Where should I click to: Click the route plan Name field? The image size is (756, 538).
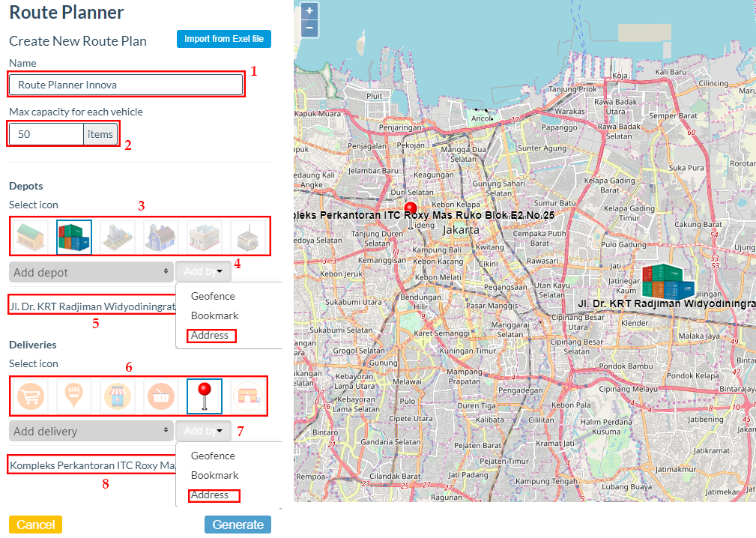click(126, 85)
